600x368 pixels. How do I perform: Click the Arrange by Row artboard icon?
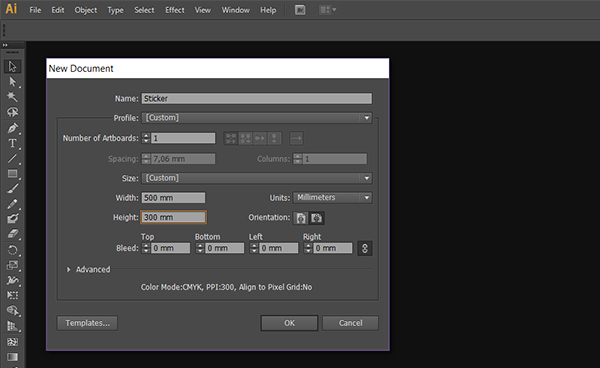tap(260, 138)
